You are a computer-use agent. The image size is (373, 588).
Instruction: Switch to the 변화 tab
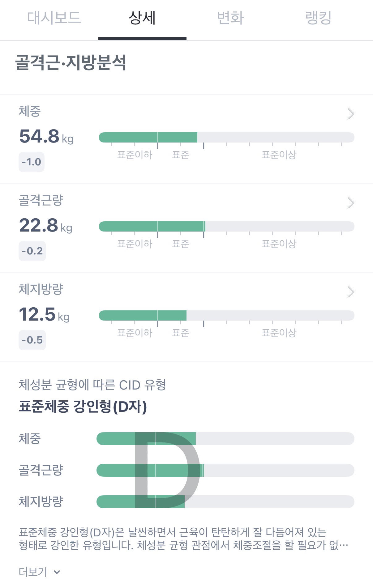click(230, 18)
